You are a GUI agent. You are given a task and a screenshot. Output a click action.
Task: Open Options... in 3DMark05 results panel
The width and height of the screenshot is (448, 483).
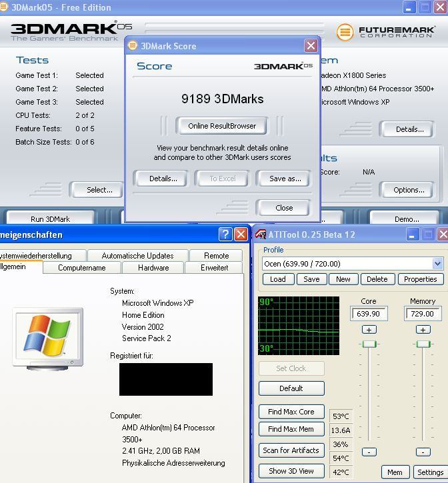(x=407, y=190)
